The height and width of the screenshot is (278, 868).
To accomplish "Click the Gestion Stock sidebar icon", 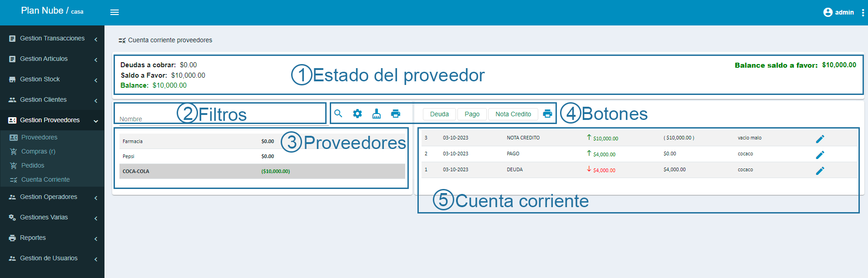I will click(x=12, y=79).
